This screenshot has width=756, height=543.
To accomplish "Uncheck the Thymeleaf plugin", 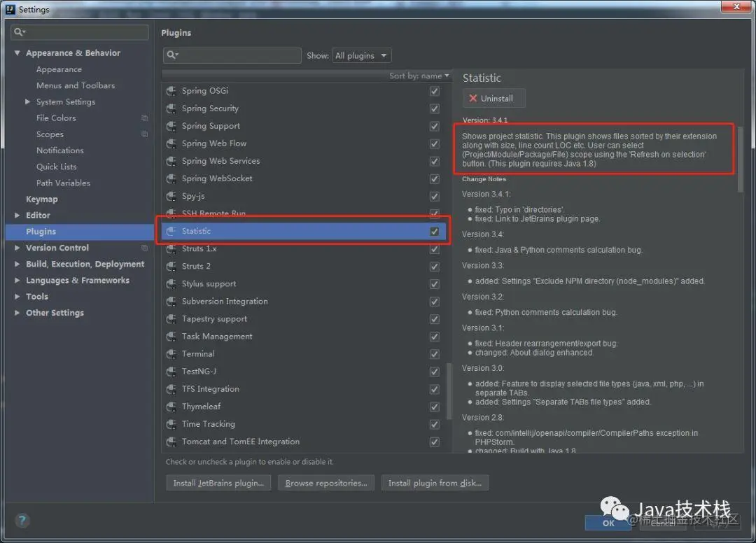I will tap(435, 407).
